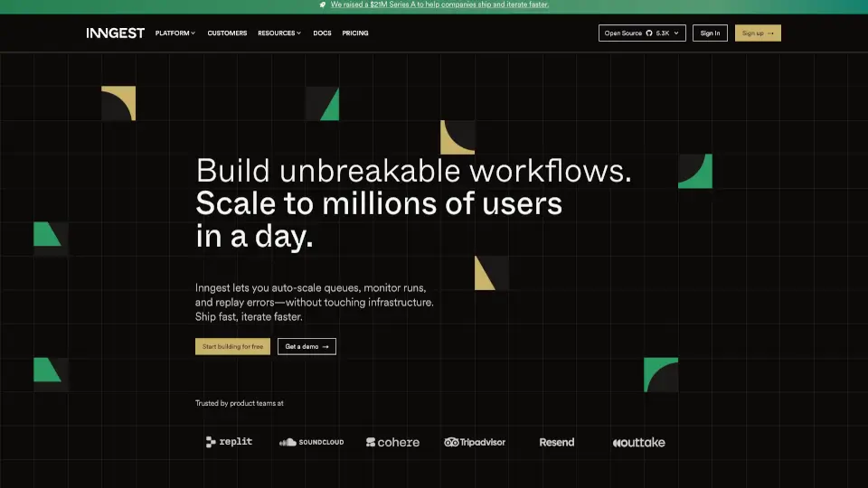Click the Resend logo
868x488 pixels.
tap(556, 442)
